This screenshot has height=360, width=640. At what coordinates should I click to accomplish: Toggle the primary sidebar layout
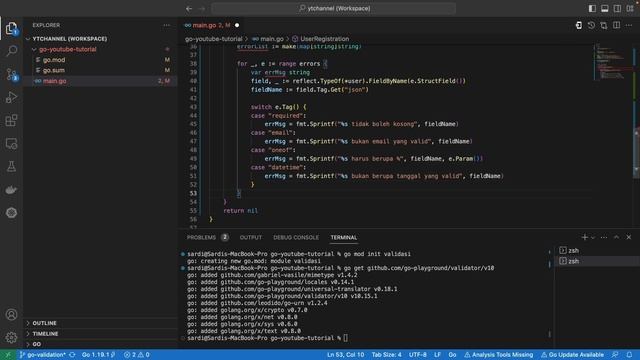(x=592, y=9)
